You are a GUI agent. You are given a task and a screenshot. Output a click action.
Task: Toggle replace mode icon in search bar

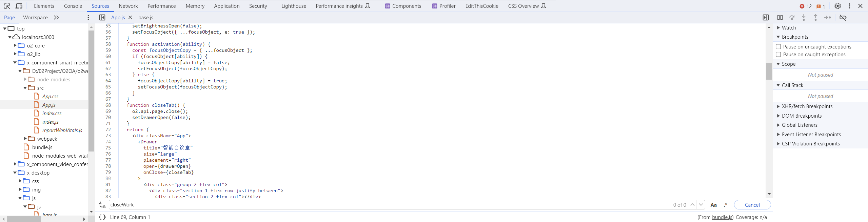coord(102,205)
